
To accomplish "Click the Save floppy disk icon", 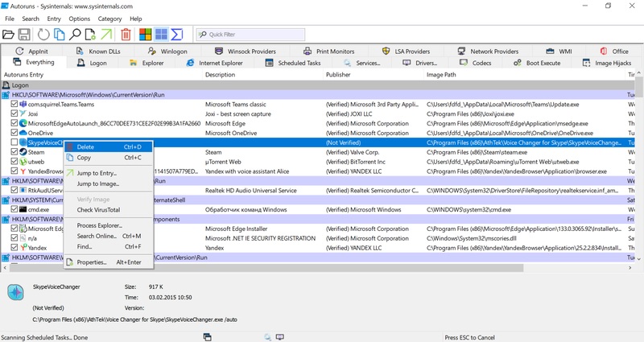I will point(24,35).
